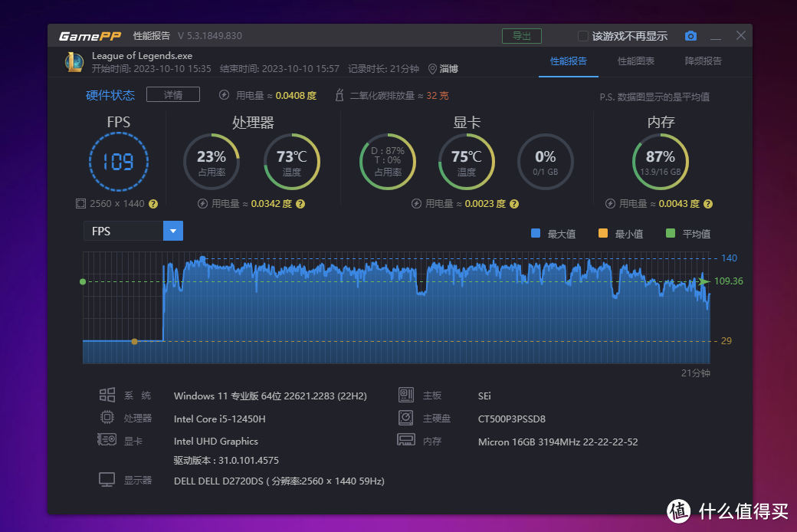Click the green 平均值 legend swatch
The width and height of the screenshot is (797, 532).
click(x=671, y=234)
